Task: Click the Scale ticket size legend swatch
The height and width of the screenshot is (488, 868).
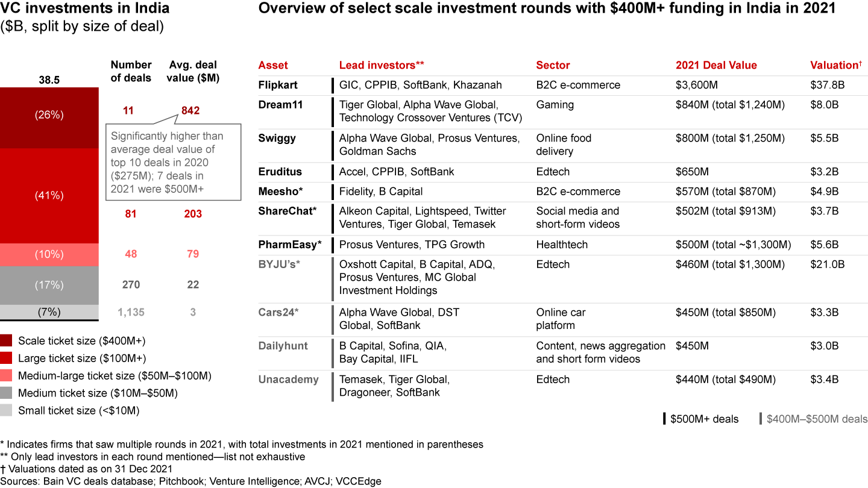Action: [x=7, y=340]
